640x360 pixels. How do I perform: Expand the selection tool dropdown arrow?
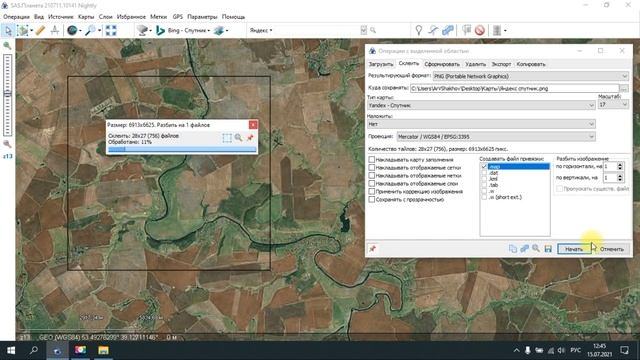(x=31, y=31)
